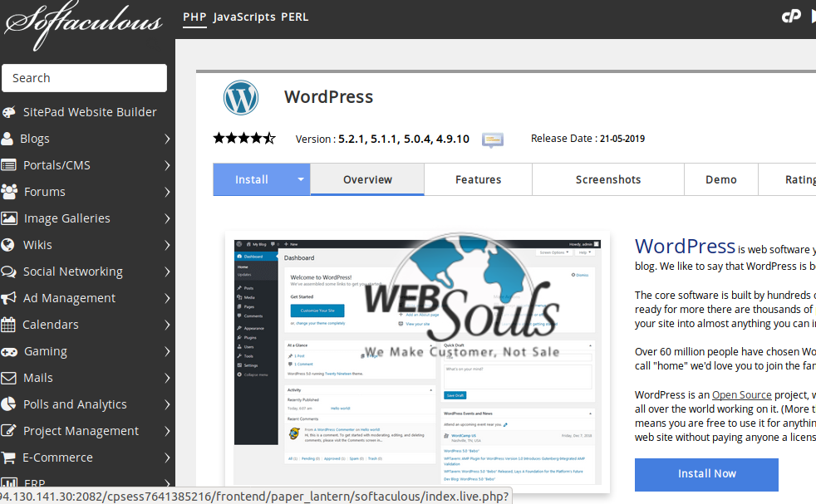This screenshot has width=816, height=504.
Task: Expand the Polls and Analytics category
Action: [x=167, y=404]
